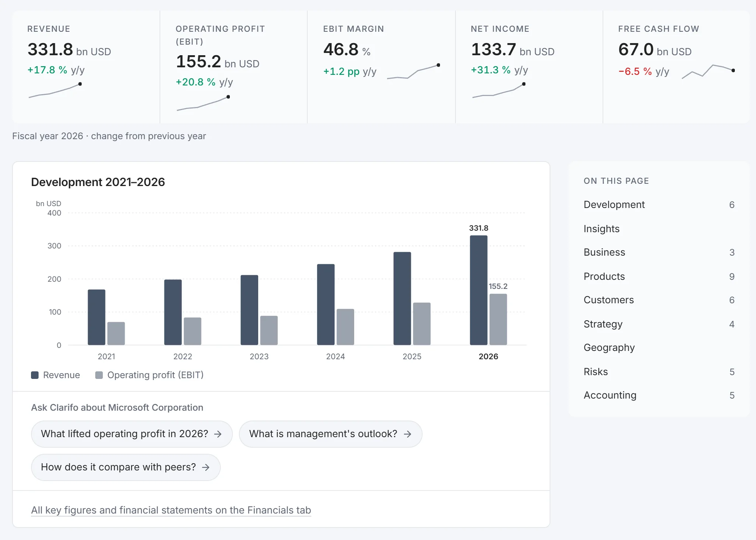Select the 2025 revenue bar

coord(402,298)
